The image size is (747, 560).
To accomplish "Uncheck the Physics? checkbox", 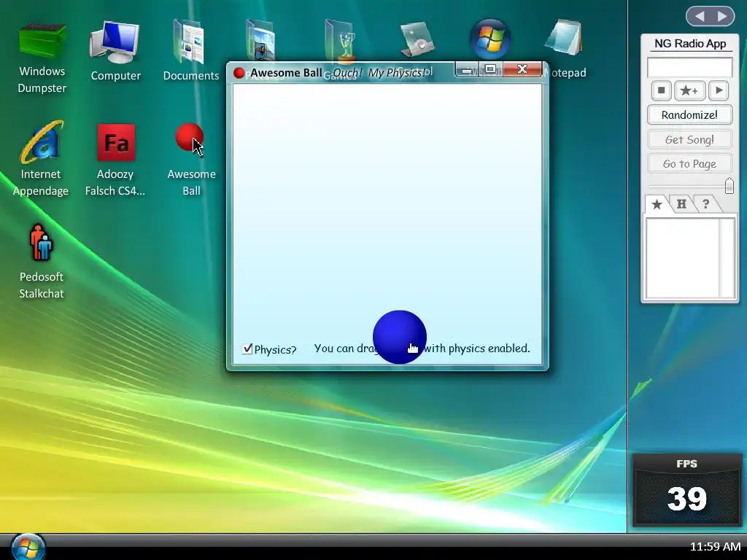I will coord(247,349).
